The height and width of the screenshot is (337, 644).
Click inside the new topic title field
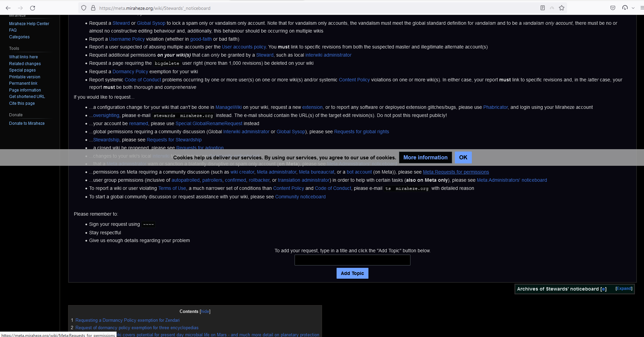(352, 260)
